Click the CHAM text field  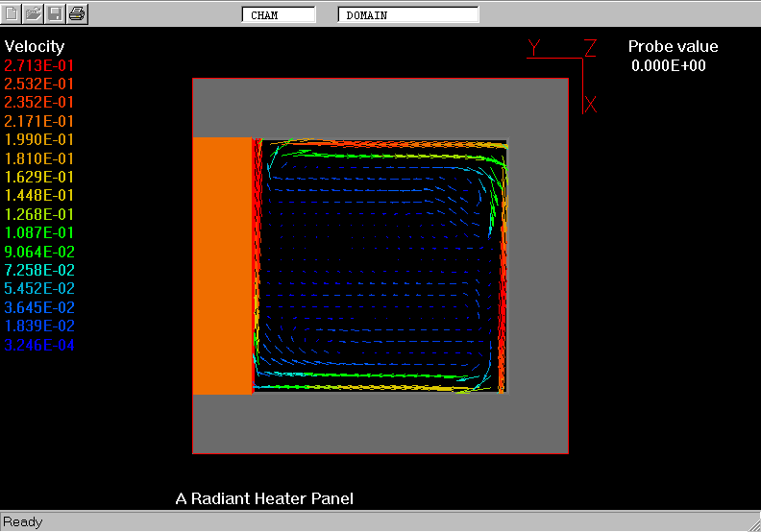278,15
